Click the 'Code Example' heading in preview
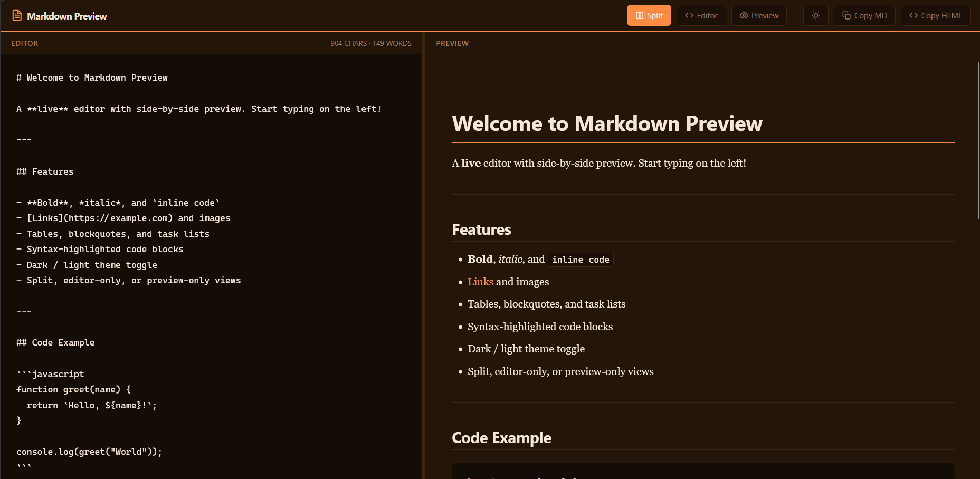This screenshot has width=980, height=479. (501, 438)
